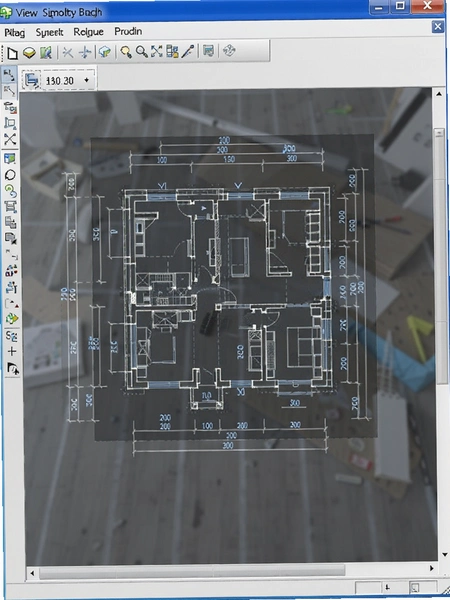This screenshot has width=450, height=600.
Task: Close the inner document with blue X
Action: tap(438, 26)
